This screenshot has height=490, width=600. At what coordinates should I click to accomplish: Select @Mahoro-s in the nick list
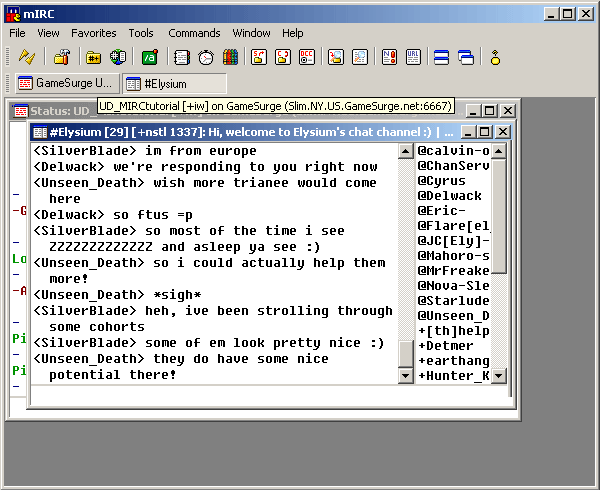(x=453, y=256)
